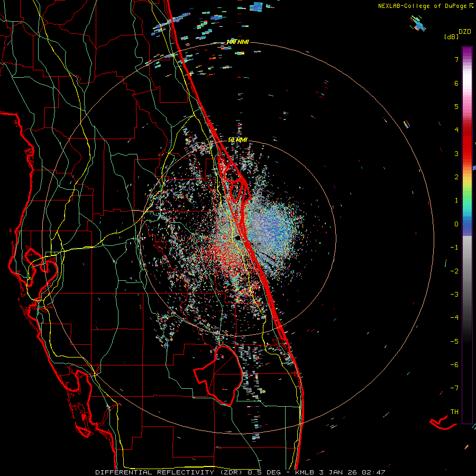Click the [dB] units label
The height and width of the screenshot is (476, 476).
point(451,36)
